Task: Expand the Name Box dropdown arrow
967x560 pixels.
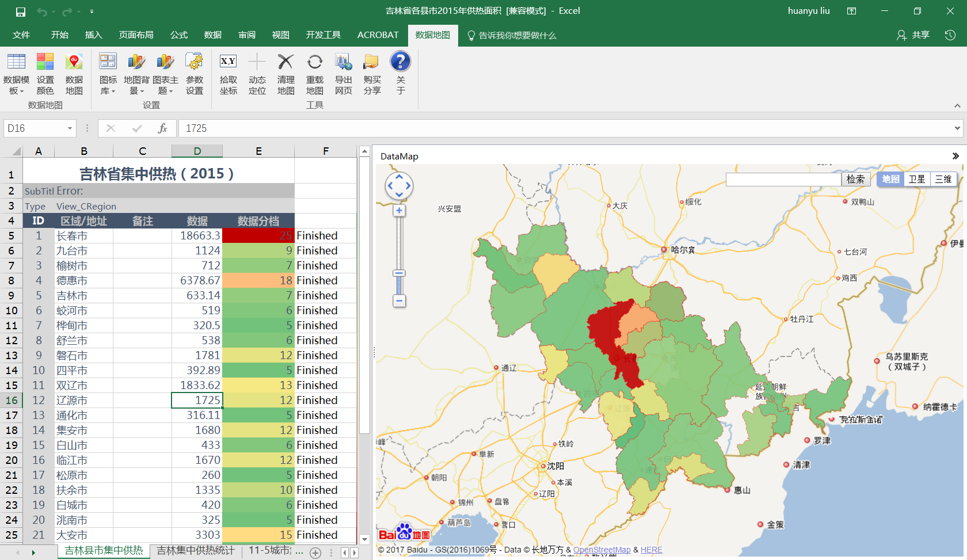Action: coord(70,128)
